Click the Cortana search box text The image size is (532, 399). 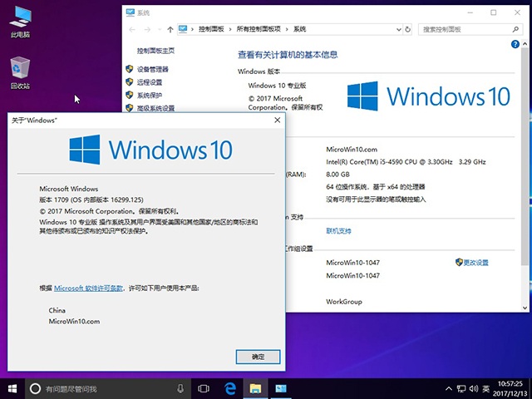tap(71, 389)
